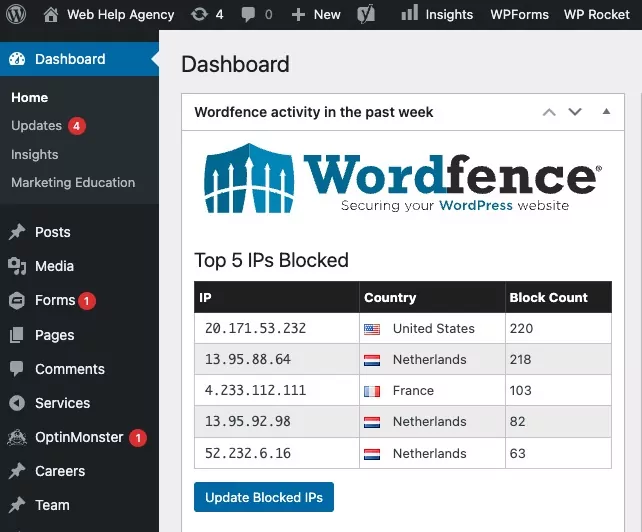Click the plus icon beside New

point(298,15)
